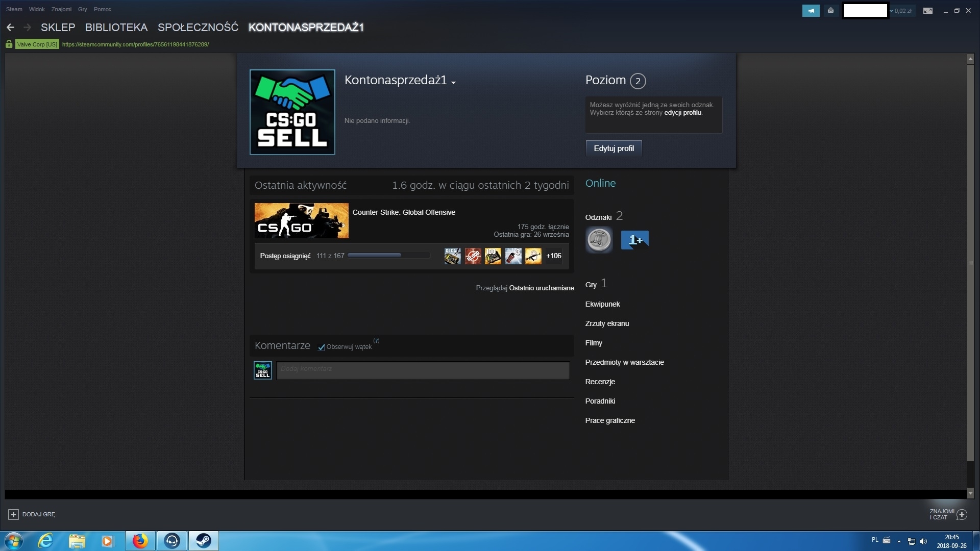Click the achievement progress bar
The height and width of the screenshot is (551, 980).
389,256
